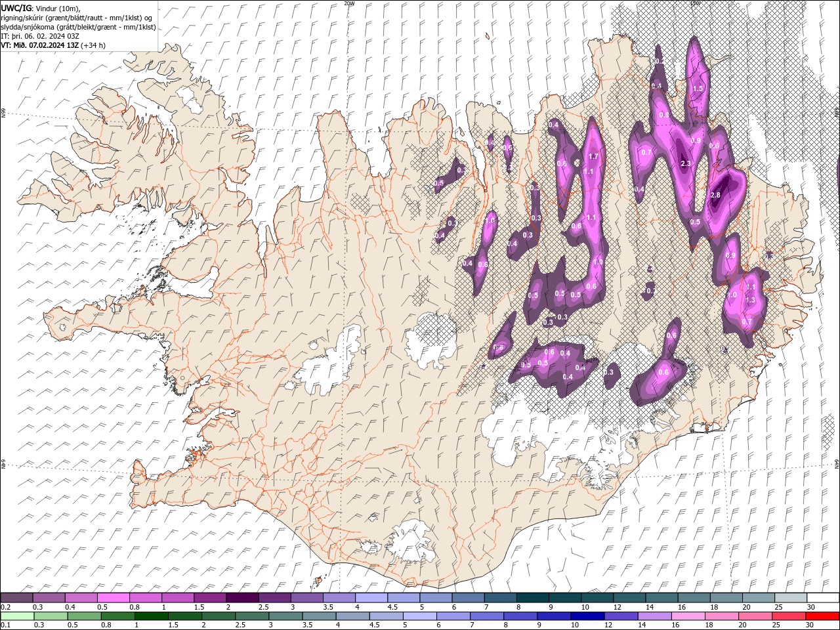Click the 'slydda/snjókoma (grátt/bleikt/grænt - mm/1klst)' line

coord(78,27)
